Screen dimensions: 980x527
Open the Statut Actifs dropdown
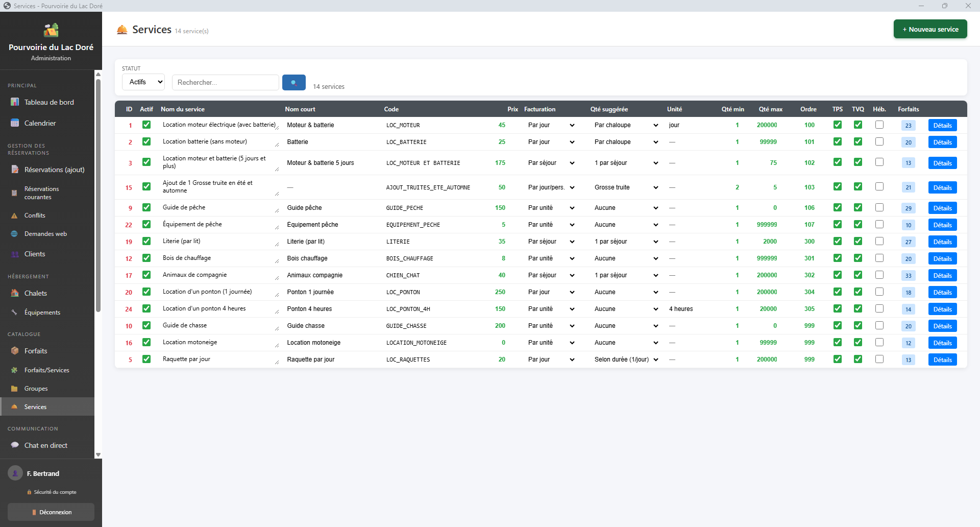(143, 82)
